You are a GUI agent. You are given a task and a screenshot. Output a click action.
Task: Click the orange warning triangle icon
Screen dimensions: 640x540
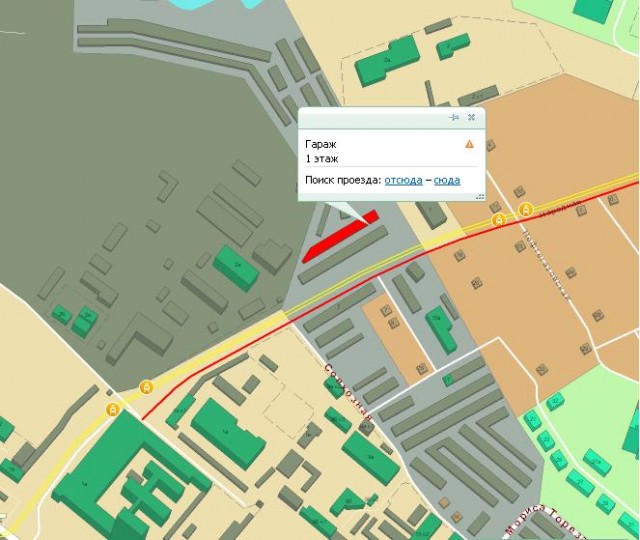[x=469, y=144]
